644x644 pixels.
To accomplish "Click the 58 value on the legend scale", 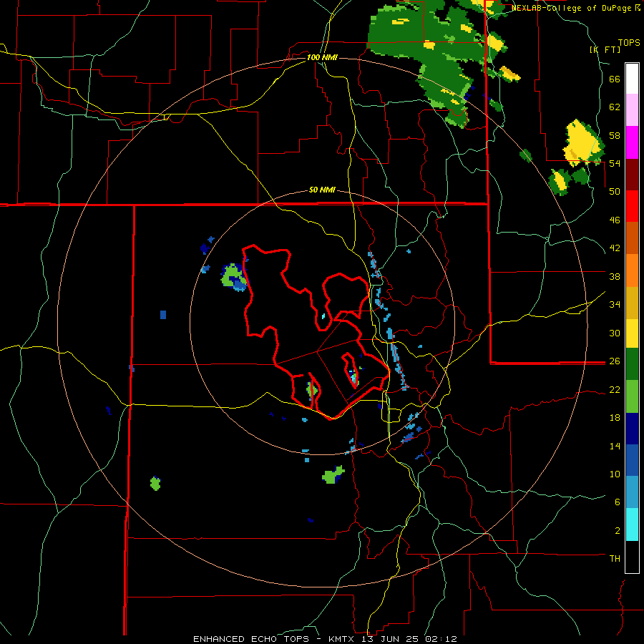I will [x=615, y=135].
